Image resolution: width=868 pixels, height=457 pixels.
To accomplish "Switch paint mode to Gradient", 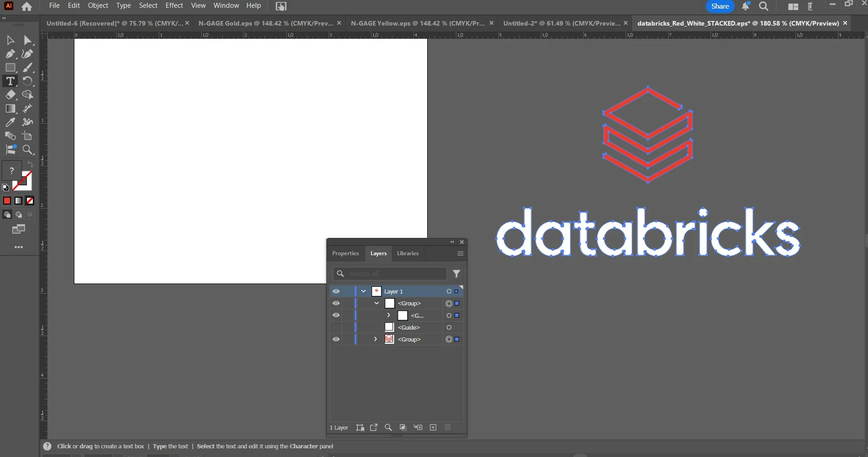I will [x=18, y=201].
